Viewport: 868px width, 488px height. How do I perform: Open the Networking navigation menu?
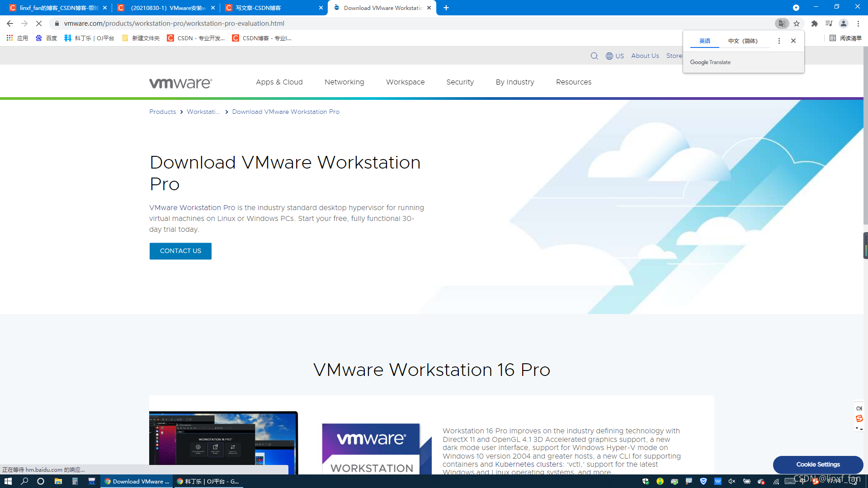tap(344, 82)
